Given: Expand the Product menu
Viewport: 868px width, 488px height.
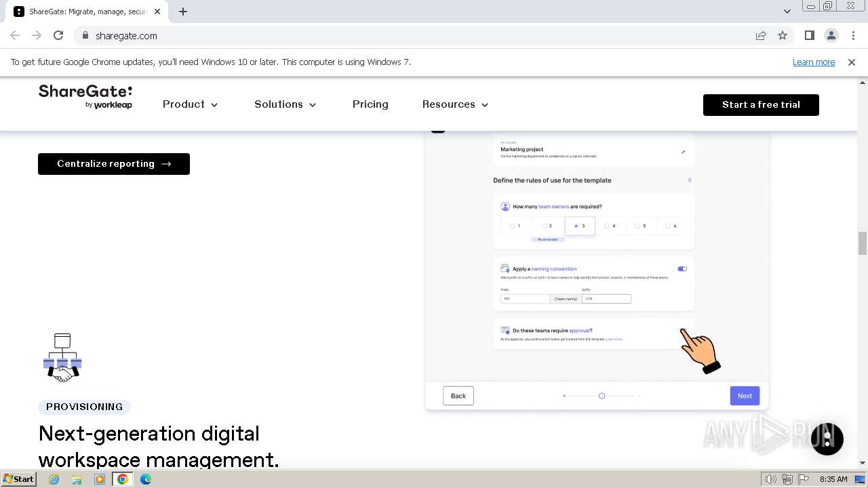Looking at the screenshot, I should (x=190, y=104).
